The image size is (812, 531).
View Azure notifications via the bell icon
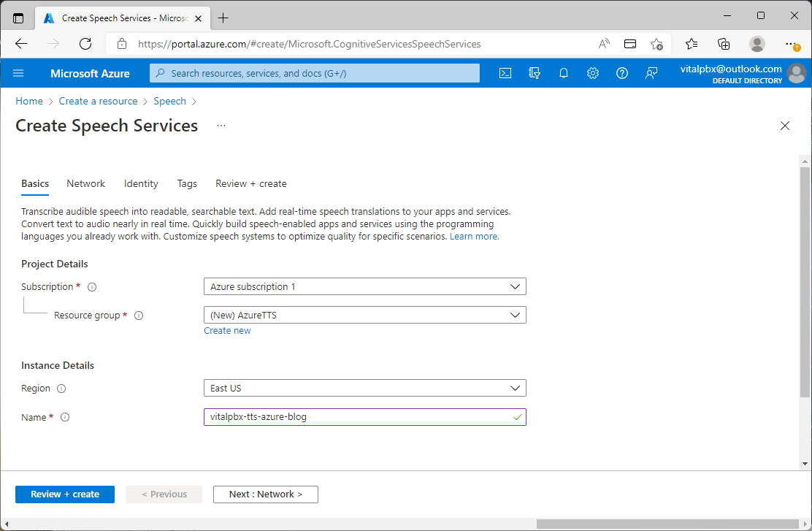point(564,73)
